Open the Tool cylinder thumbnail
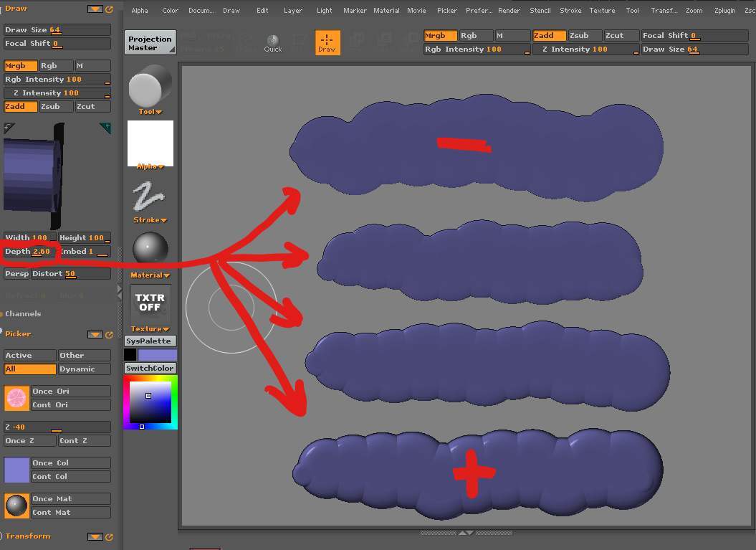The height and width of the screenshot is (550, 756). pos(150,86)
